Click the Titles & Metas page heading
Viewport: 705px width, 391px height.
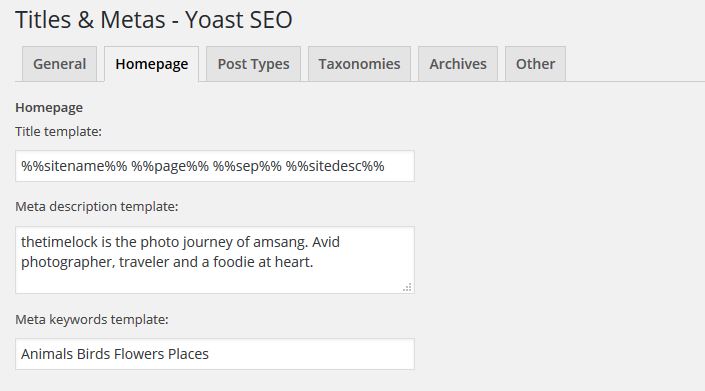tap(154, 20)
